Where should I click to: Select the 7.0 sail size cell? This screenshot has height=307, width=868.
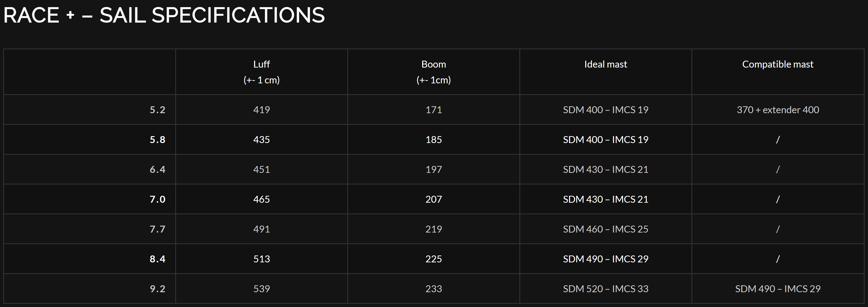[90, 199]
